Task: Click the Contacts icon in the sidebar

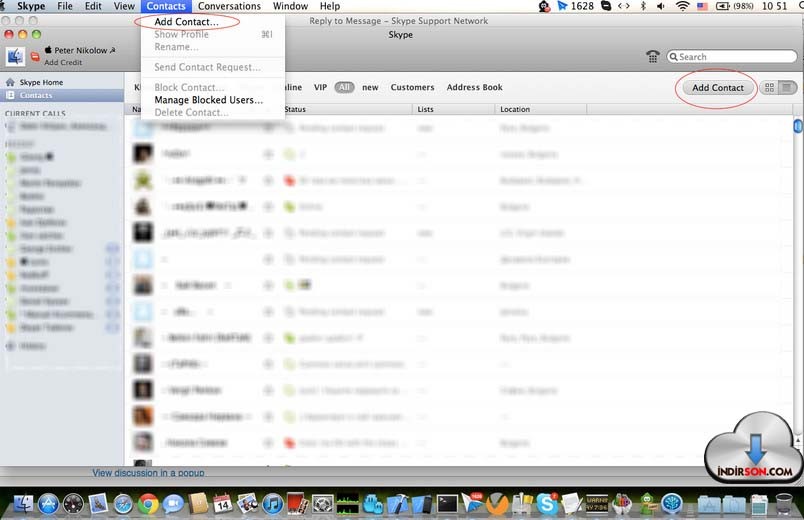Action: click(10, 95)
